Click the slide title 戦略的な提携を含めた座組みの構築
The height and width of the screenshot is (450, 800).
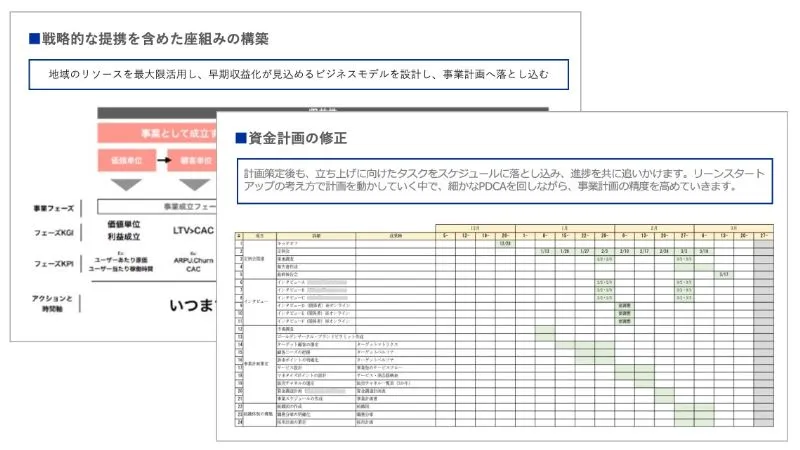coord(155,39)
